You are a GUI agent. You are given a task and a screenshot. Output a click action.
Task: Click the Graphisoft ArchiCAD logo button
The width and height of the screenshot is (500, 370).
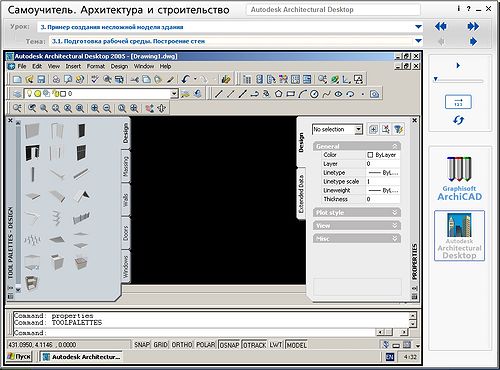(x=459, y=179)
